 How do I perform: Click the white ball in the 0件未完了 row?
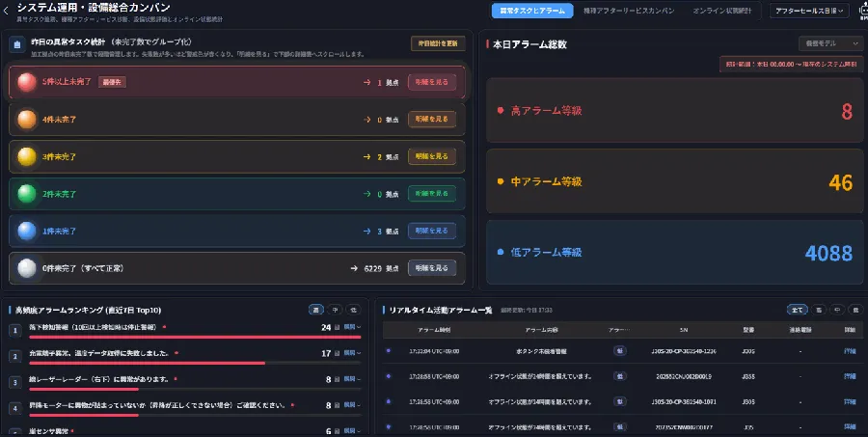[27, 268]
